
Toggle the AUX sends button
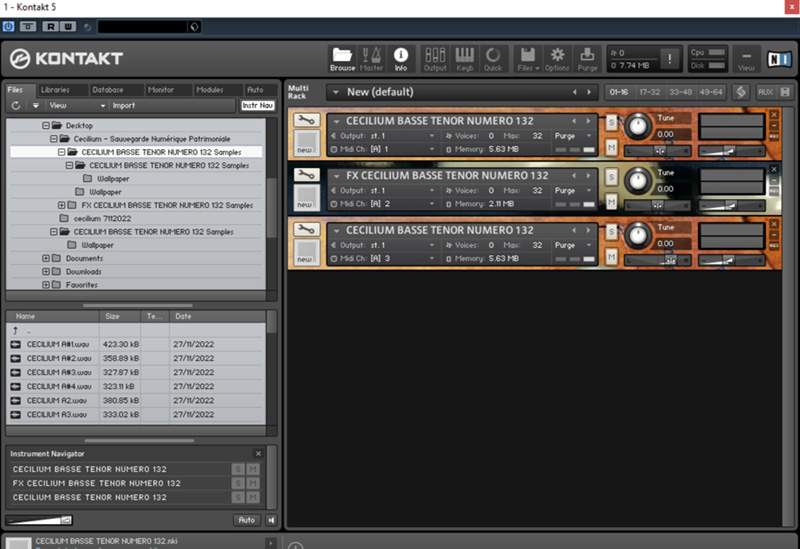point(765,92)
